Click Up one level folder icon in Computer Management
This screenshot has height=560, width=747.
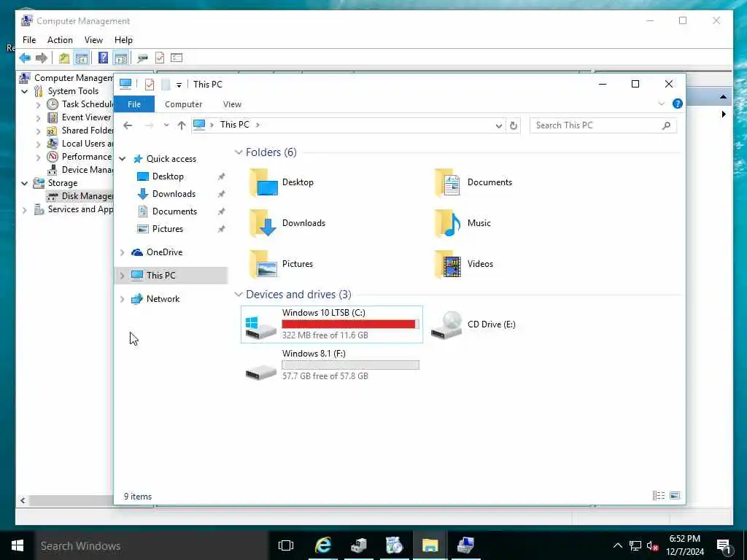tap(64, 58)
